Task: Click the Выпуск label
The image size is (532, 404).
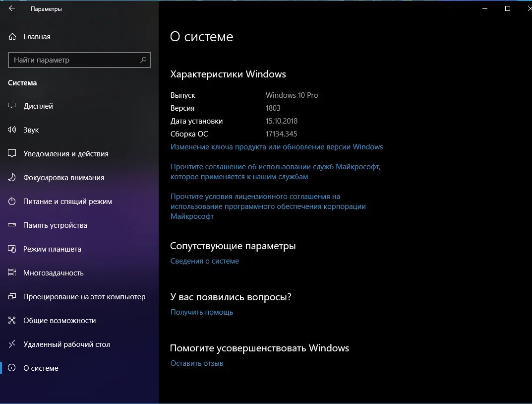Action: pyautogui.click(x=183, y=95)
